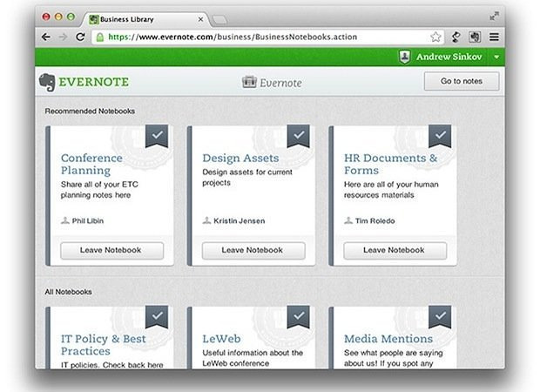Viewport: 540px width, 392px height.
Task: Reload the page with the refresh icon
Action: 80,37
